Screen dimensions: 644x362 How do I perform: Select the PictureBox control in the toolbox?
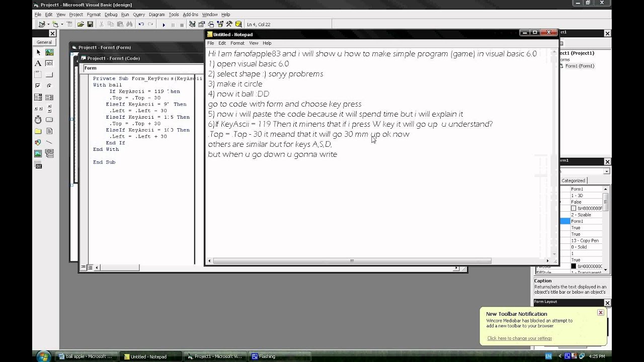(x=49, y=52)
